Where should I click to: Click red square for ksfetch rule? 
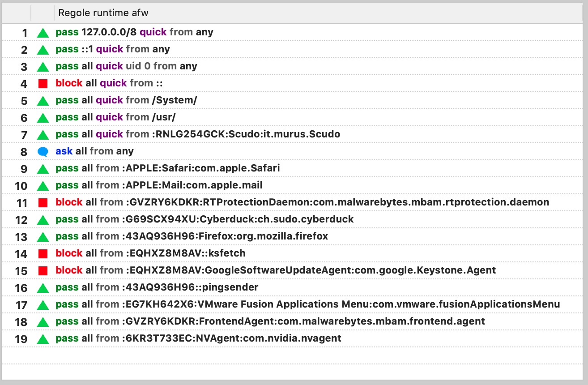tap(43, 254)
